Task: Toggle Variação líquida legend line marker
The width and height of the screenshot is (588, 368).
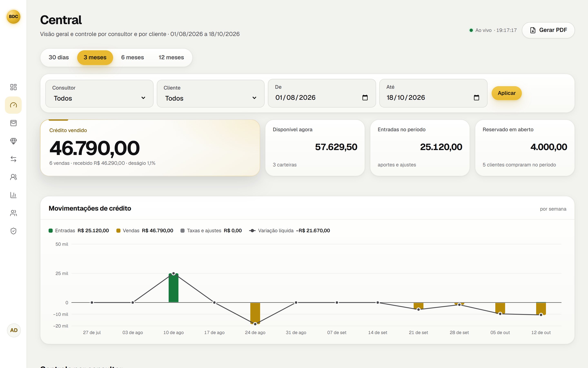Action: (252, 230)
